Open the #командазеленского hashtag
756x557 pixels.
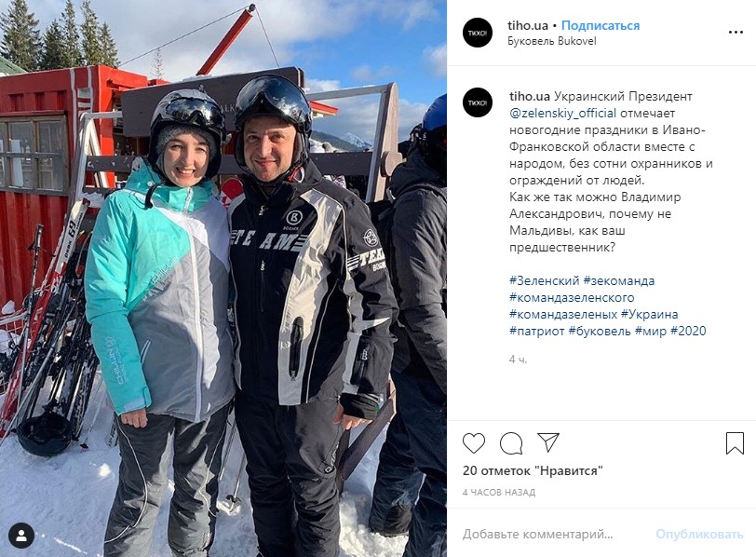(x=572, y=297)
